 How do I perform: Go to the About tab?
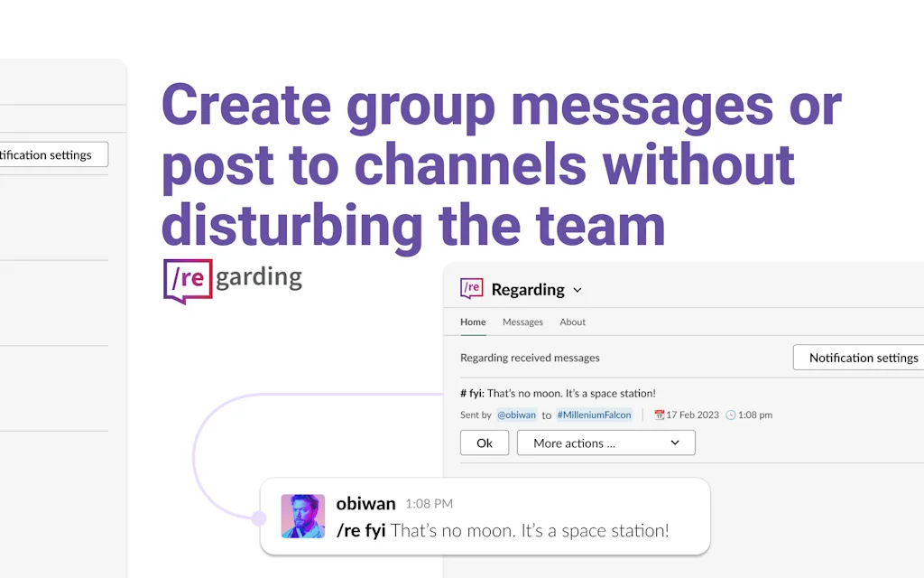pyautogui.click(x=572, y=322)
